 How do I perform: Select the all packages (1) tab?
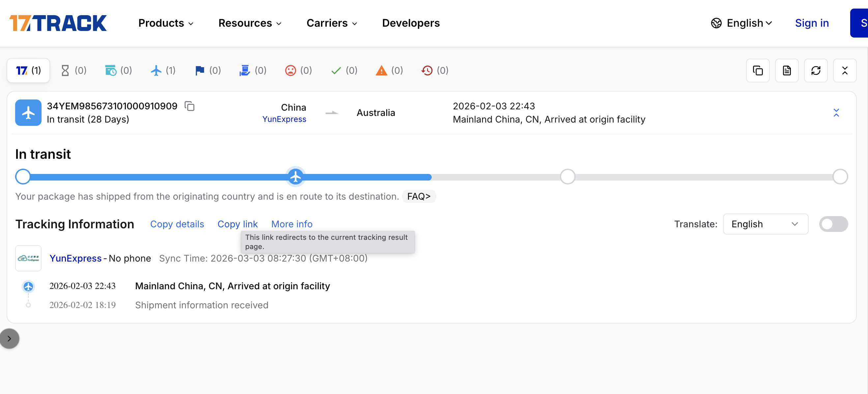28,70
